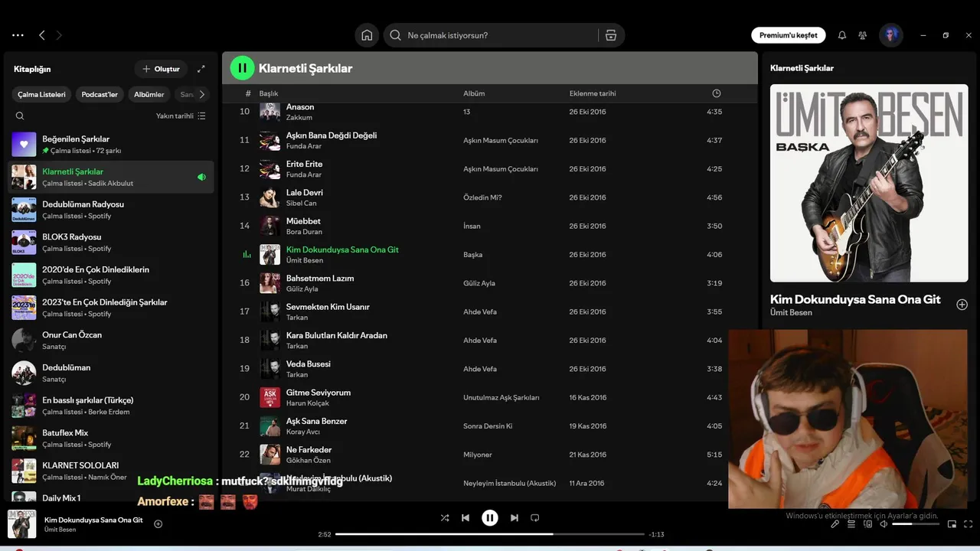Pause playlist with green header button

pyautogui.click(x=242, y=68)
